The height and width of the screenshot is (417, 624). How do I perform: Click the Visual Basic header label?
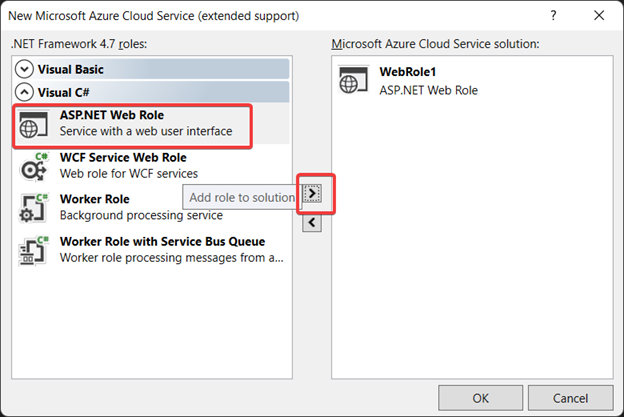click(x=71, y=69)
